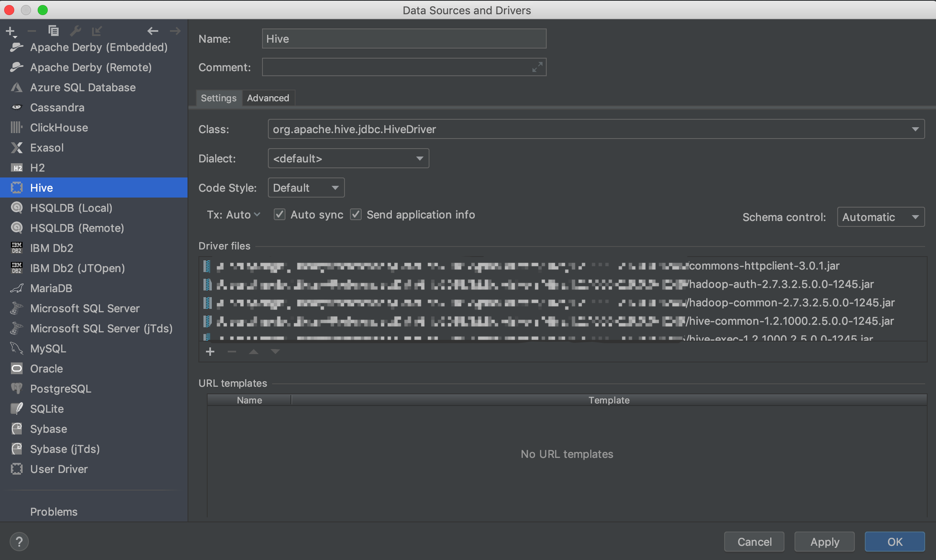Click the ClickHouse bars icon
Screen dimensions: 936x560
(x=17, y=128)
